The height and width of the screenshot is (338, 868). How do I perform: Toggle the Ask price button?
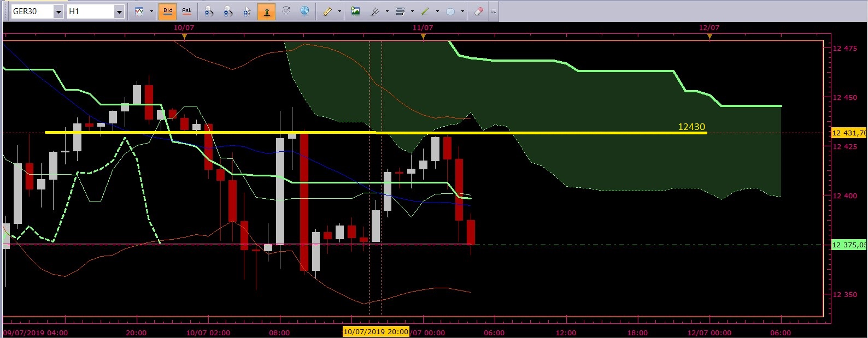[187, 11]
